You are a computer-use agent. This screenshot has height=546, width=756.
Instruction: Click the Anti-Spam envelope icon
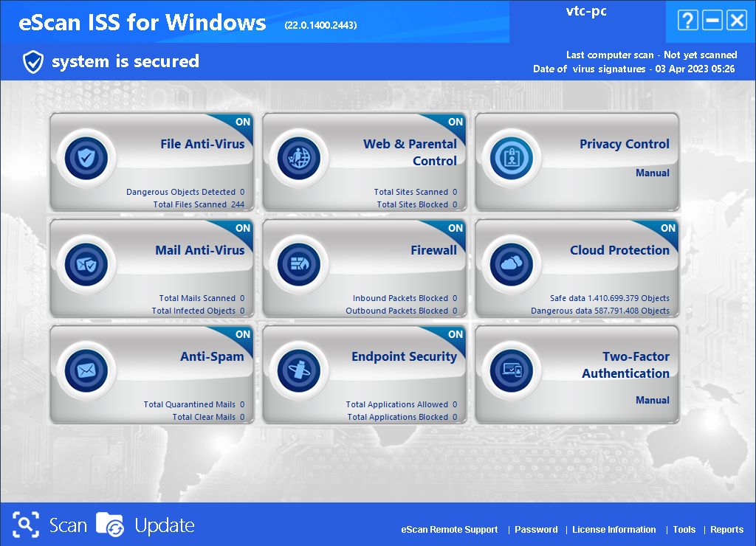pos(86,370)
